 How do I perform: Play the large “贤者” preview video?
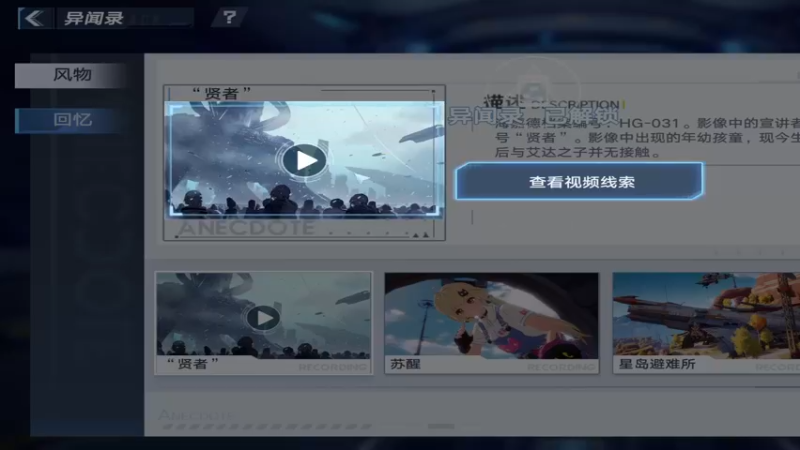coord(305,160)
